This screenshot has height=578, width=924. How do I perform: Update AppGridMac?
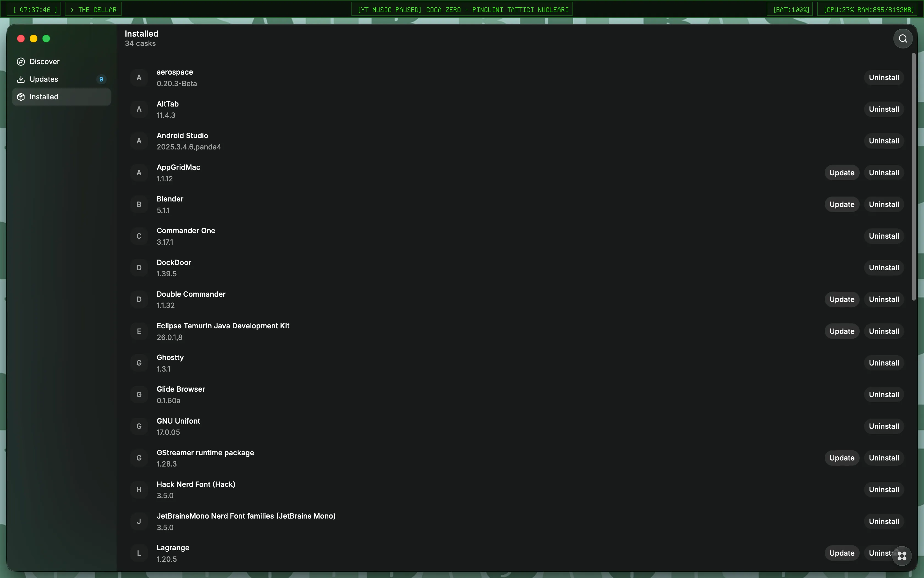[842, 173]
